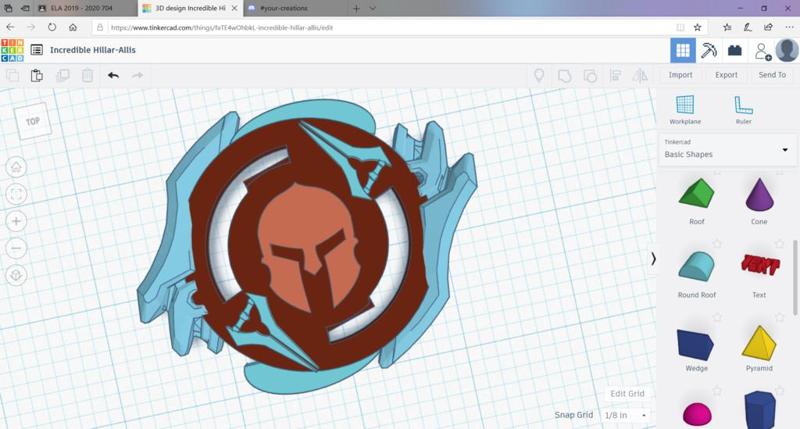
Task: Bookmark this page with the star
Action: (x=697, y=28)
